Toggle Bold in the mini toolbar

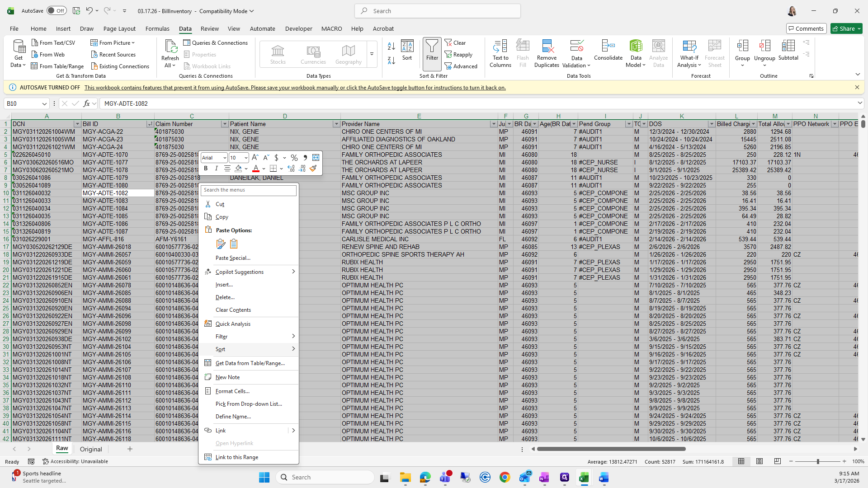click(x=206, y=169)
